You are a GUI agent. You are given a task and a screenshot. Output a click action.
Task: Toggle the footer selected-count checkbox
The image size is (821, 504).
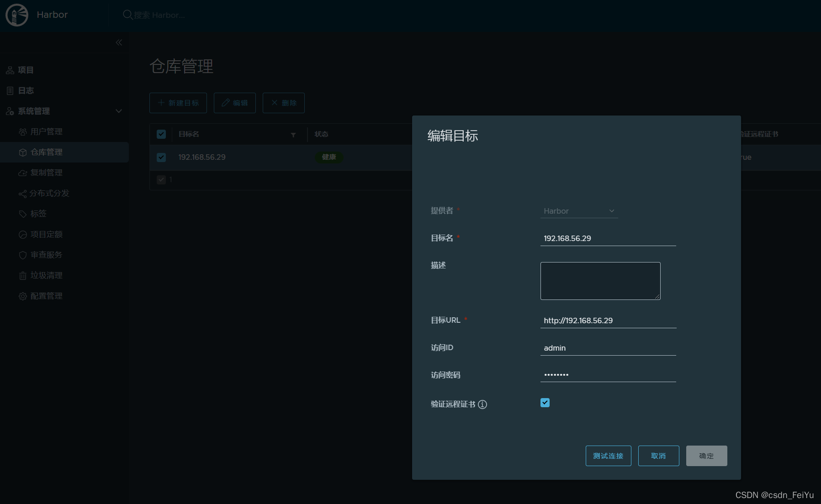pyautogui.click(x=161, y=180)
